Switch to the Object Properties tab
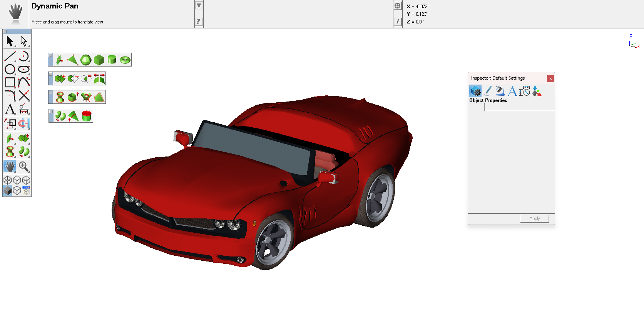The width and height of the screenshot is (644, 333). pos(476,91)
